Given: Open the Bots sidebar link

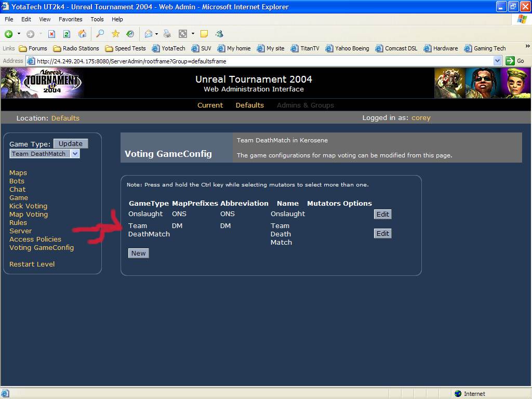Looking at the screenshot, I should click(17, 181).
